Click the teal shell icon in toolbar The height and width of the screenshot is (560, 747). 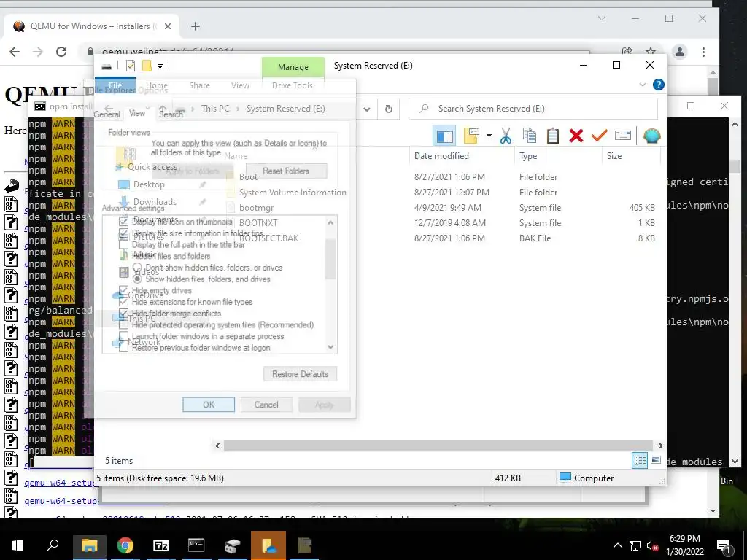651,136
